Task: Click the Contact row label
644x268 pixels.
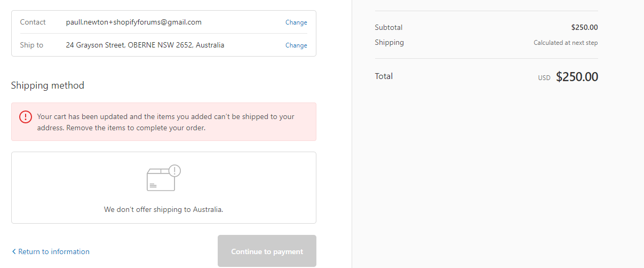Action: tap(33, 22)
